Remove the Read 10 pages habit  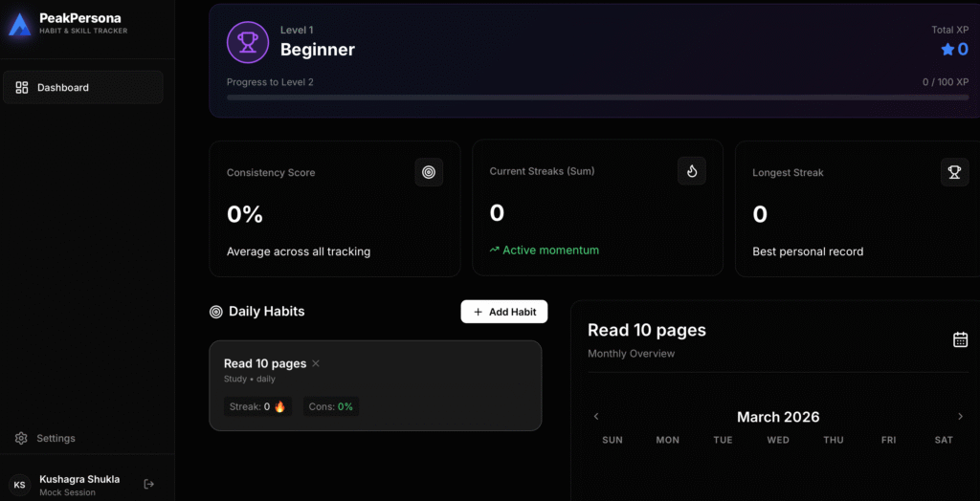pos(316,363)
